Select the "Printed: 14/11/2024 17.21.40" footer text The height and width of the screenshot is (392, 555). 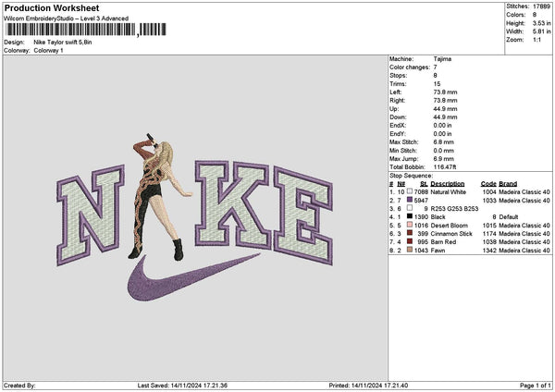click(x=368, y=386)
